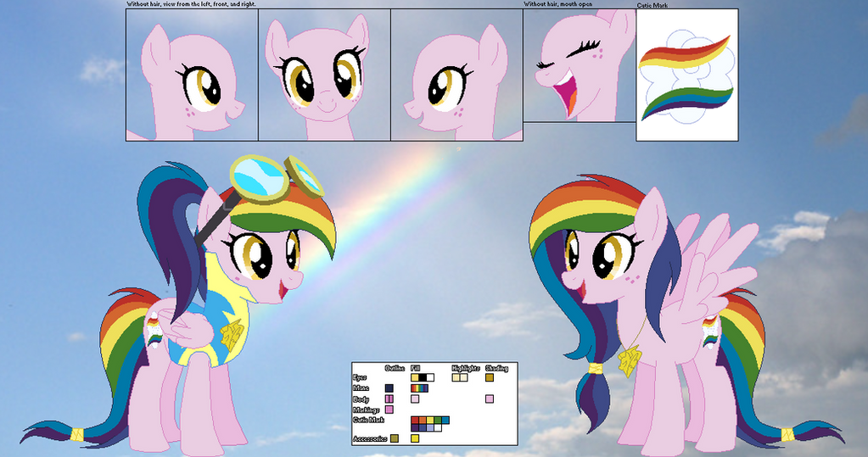Click the "Mane" row label
Viewport: 868px width, 457px height.
[x=361, y=387]
